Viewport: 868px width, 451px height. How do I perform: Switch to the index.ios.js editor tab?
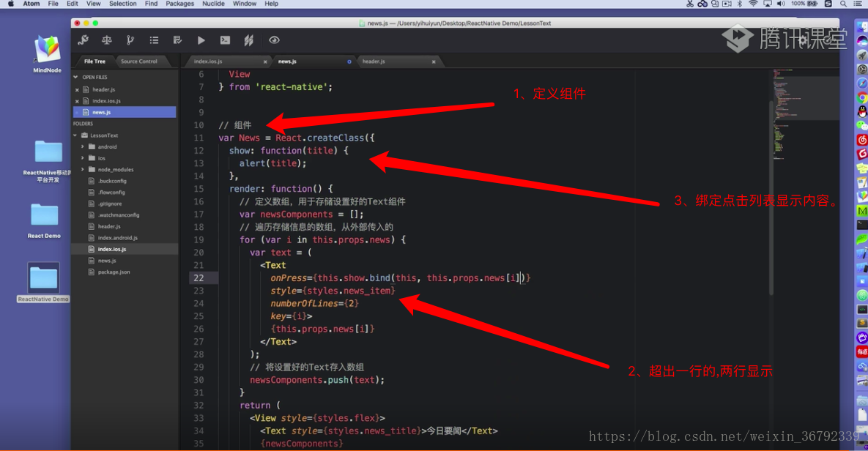pos(226,61)
